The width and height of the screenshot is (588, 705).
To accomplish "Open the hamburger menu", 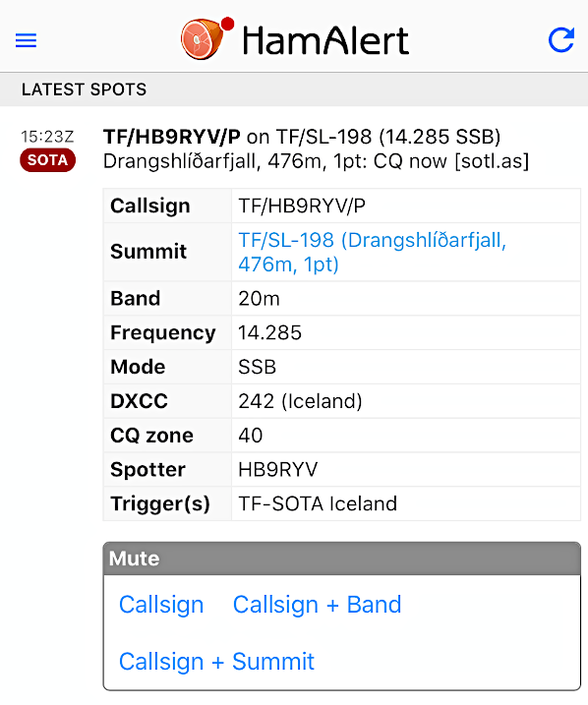I will 26,40.
